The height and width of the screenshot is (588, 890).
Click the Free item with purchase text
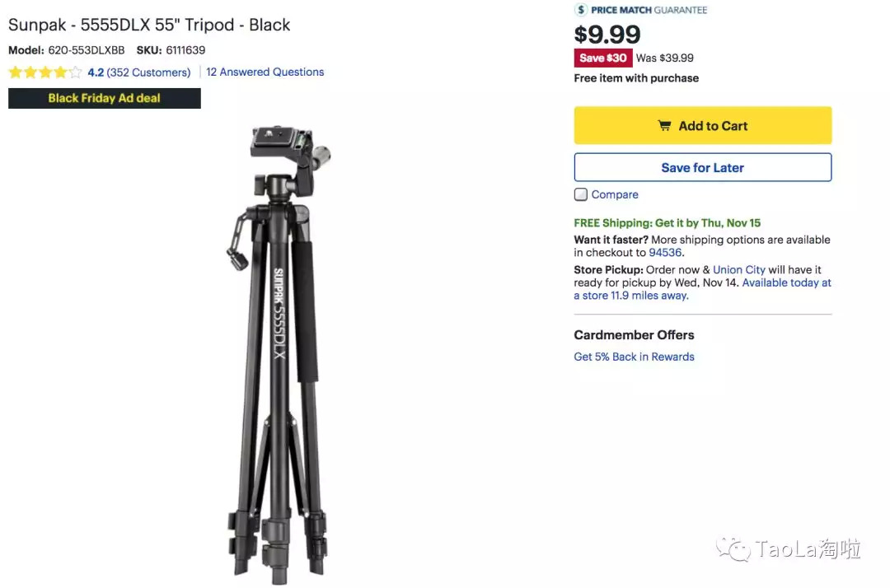(x=636, y=78)
